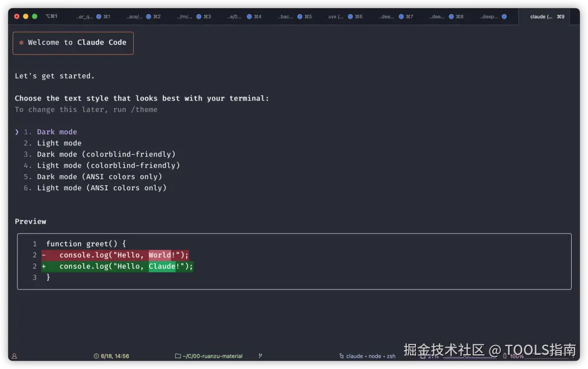The height and width of the screenshot is (369, 588).
Task: Click the blue dot on ..deep... tab
Action: (x=504, y=16)
